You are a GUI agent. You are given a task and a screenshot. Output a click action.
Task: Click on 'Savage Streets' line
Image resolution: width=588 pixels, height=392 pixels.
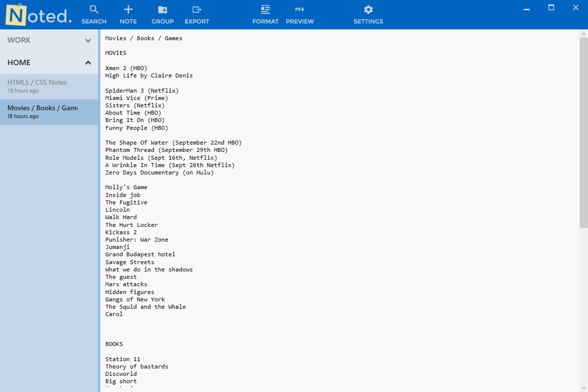click(130, 262)
